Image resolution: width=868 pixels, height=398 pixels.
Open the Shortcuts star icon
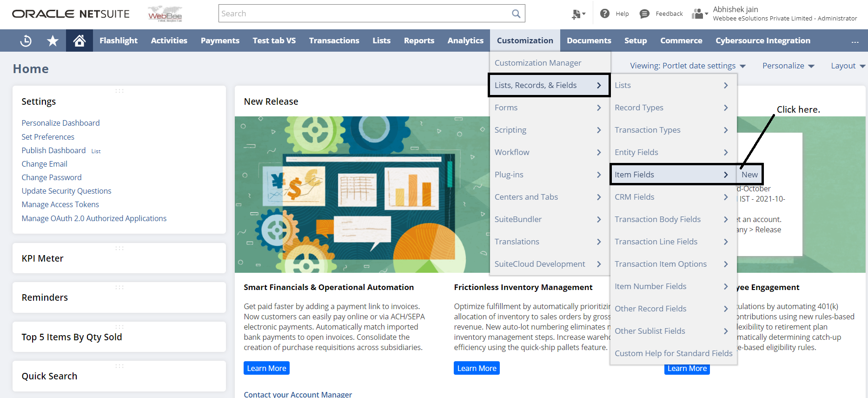pos(53,41)
